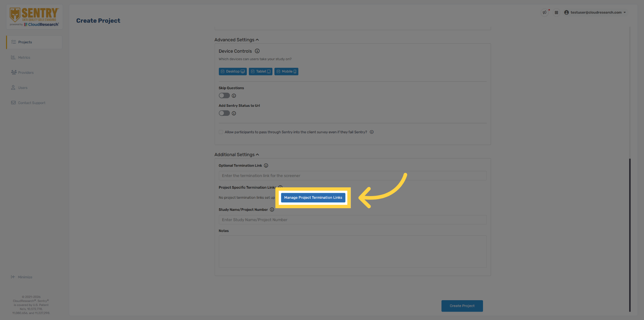Select the Projects sidebar item
644x320 pixels.
25,42
